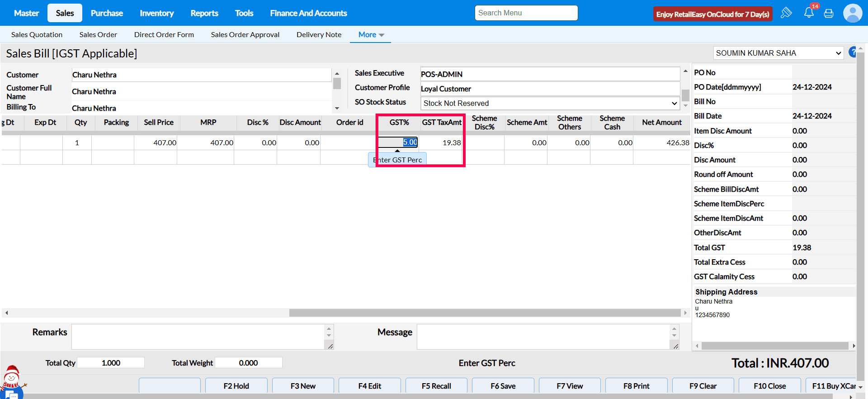Click the Exp Dt column header
The height and width of the screenshot is (399, 868).
click(45, 123)
